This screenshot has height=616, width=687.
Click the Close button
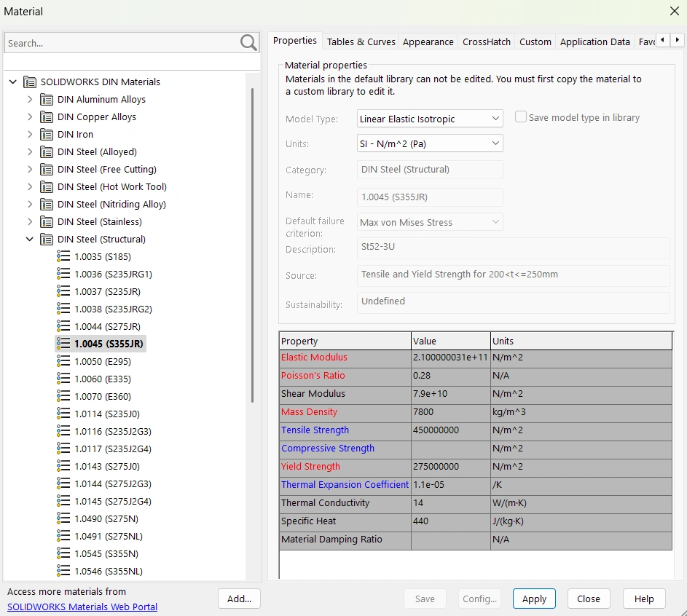(x=589, y=599)
